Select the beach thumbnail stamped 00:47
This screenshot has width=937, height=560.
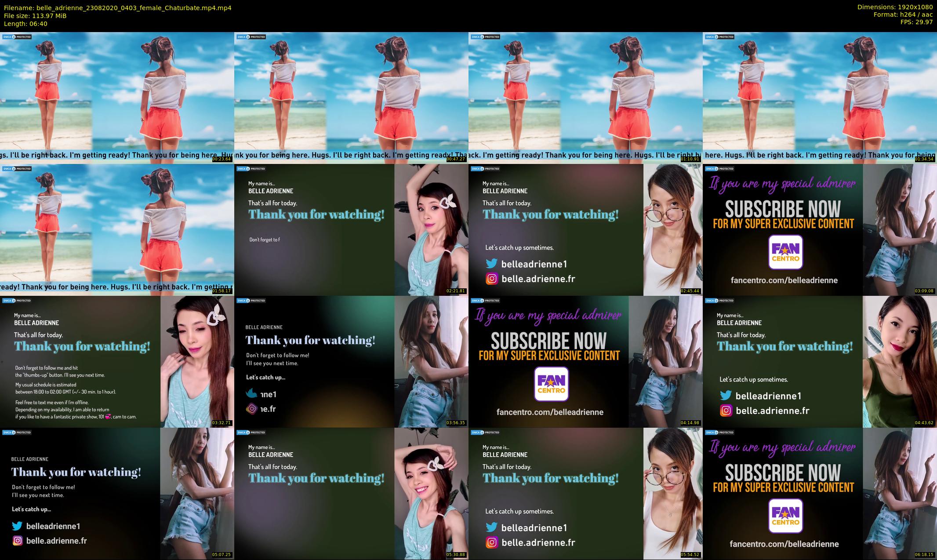(351, 98)
